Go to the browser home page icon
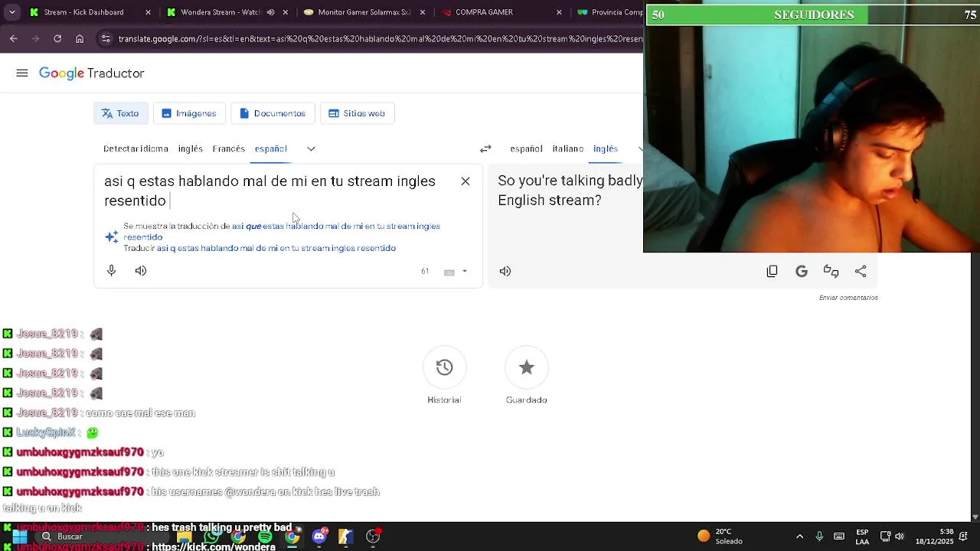This screenshot has height=551, width=980. point(80,39)
